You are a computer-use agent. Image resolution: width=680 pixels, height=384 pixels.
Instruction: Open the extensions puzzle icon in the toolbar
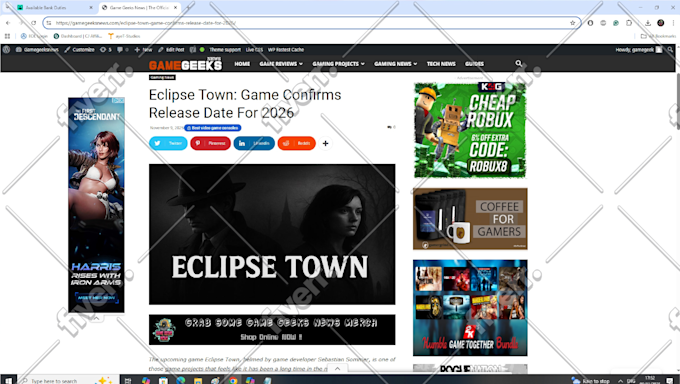point(629,23)
